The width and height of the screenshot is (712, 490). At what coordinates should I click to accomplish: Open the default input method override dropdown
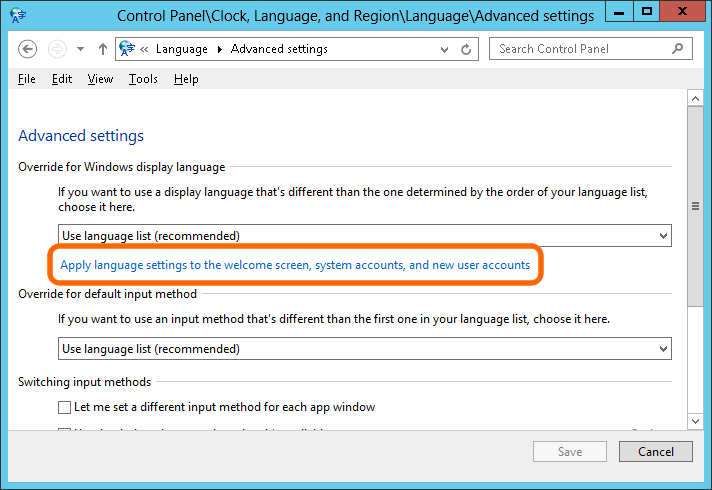365,349
